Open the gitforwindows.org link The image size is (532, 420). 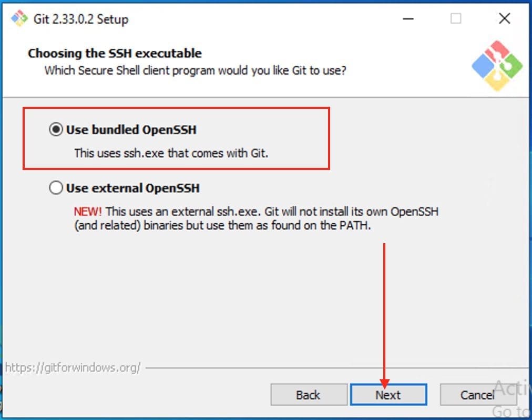pyautogui.click(x=73, y=367)
